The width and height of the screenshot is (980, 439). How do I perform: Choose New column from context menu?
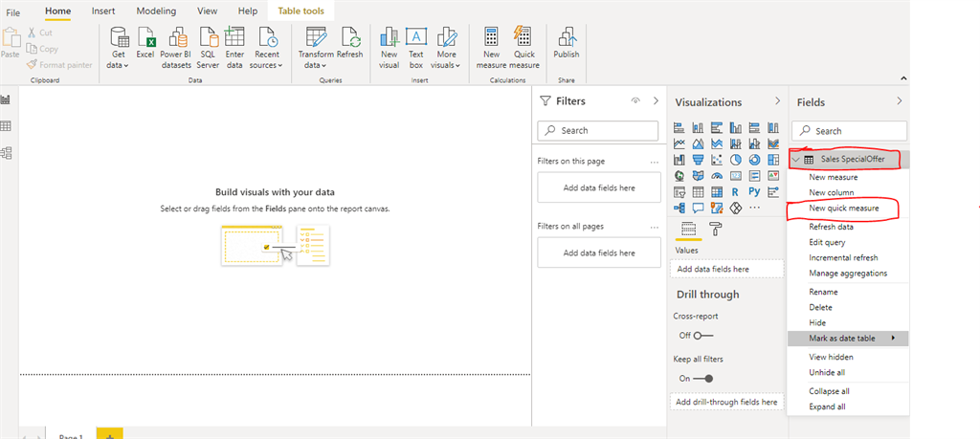832,193
